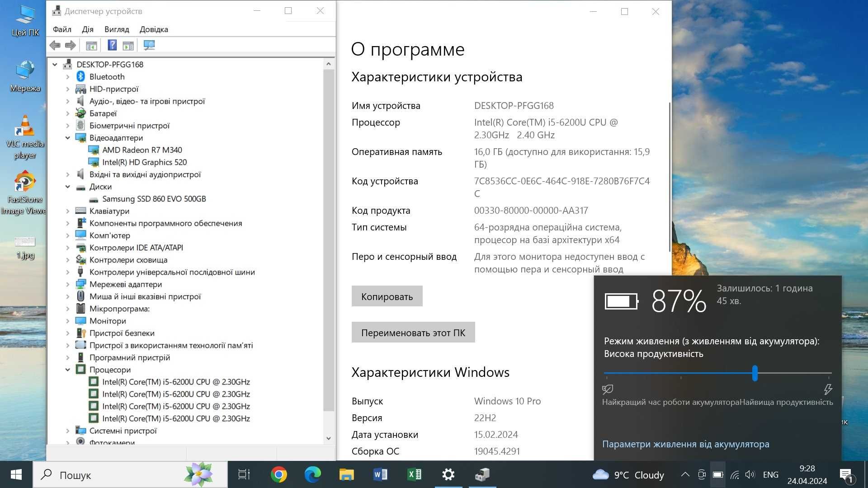This screenshot has height=488, width=868.
Task: Click the Копировать button
Action: pyautogui.click(x=387, y=296)
